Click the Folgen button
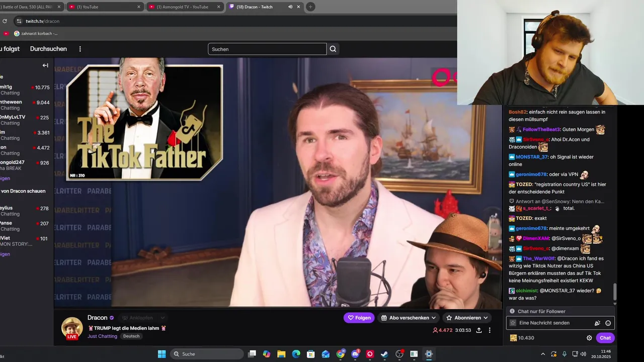 (359, 318)
